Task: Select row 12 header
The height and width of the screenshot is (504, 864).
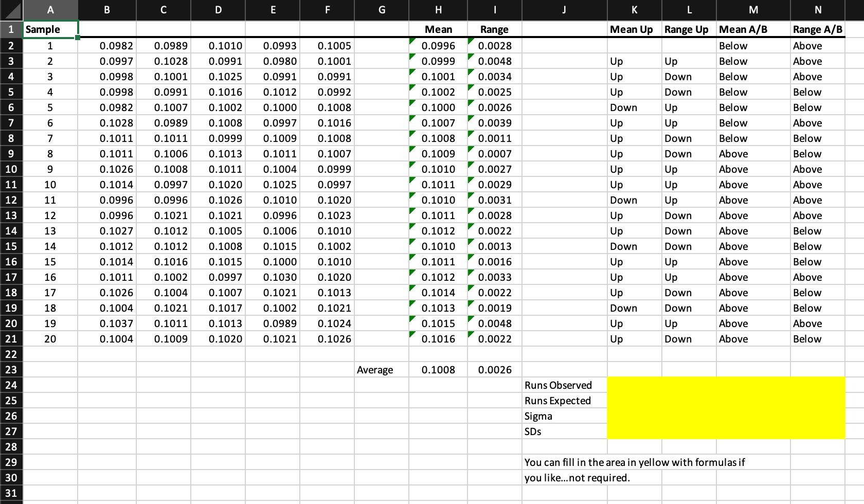Action: point(11,200)
